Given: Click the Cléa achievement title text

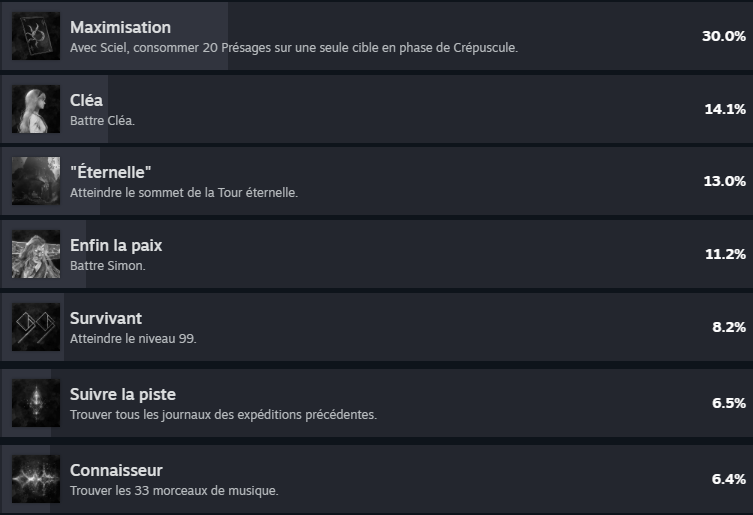Looking at the screenshot, I should (x=86, y=100).
